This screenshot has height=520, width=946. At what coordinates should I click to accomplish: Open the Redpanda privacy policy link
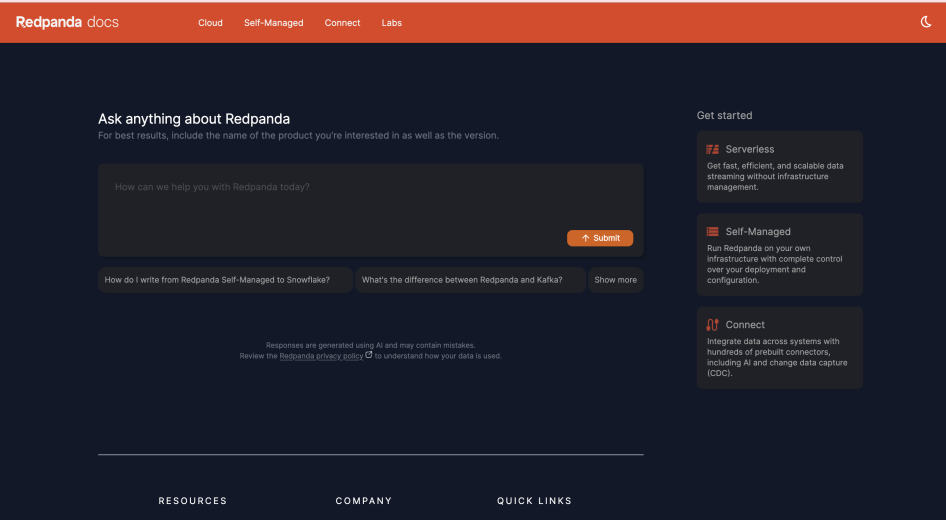click(x=321, y=356)
